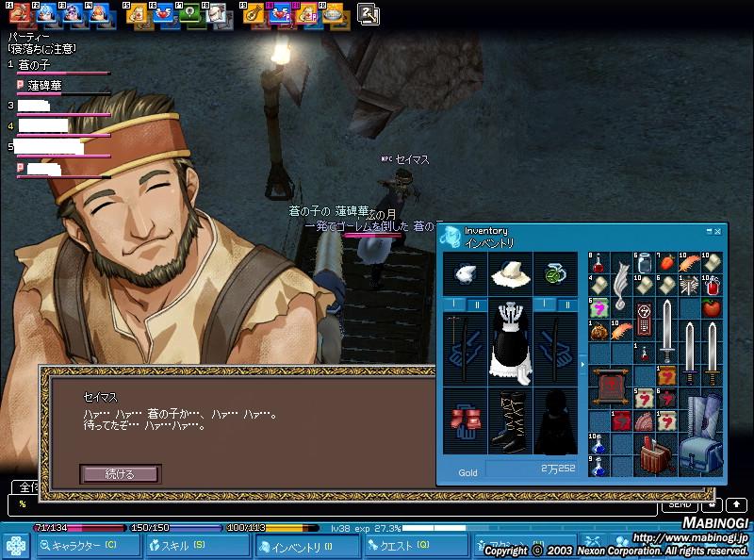Select the empty glass bottle stack of 6
Viewport: 754px width, 560px height.
(644, 263)
